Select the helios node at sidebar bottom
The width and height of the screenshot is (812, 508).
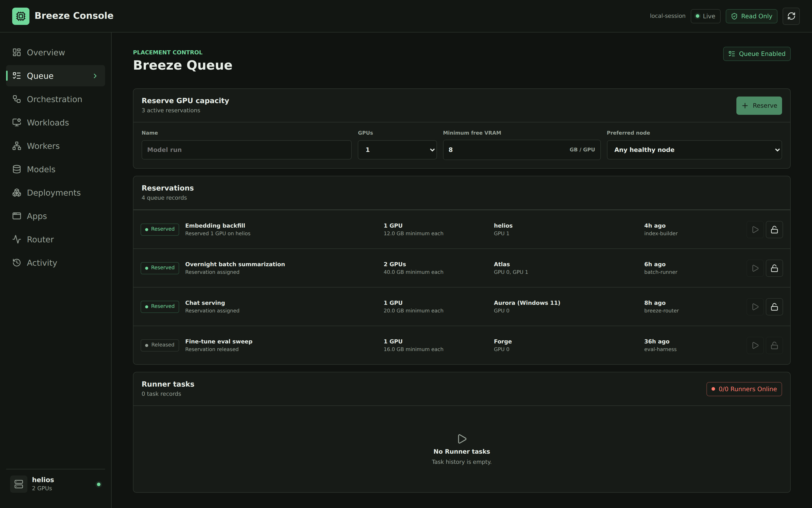[55, 484]
